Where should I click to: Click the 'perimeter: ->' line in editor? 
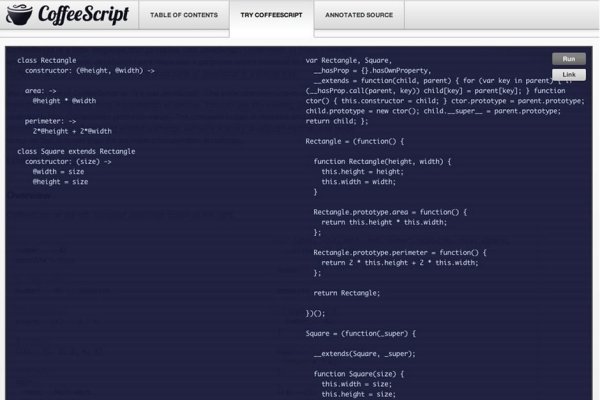point(51,121)
